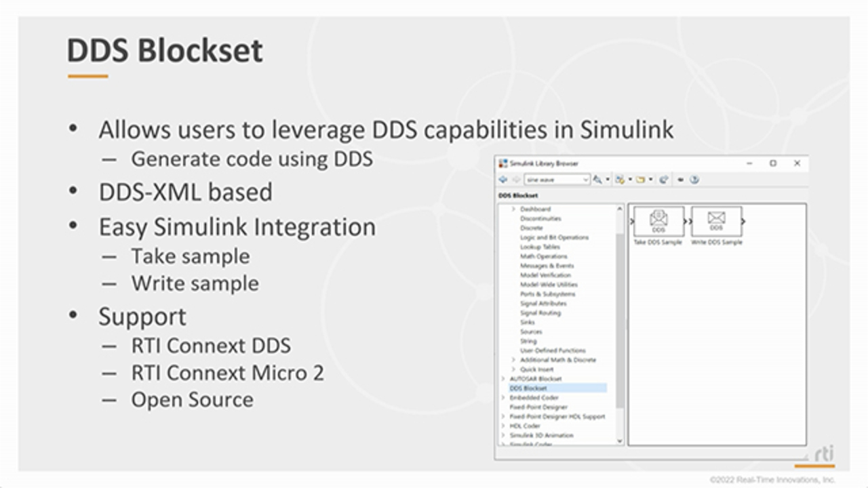Image resolution: width=868 pixels, height=488 pixels.
Task: Click the open folder icon in toolbar
Action: click(x=639, y=180)
